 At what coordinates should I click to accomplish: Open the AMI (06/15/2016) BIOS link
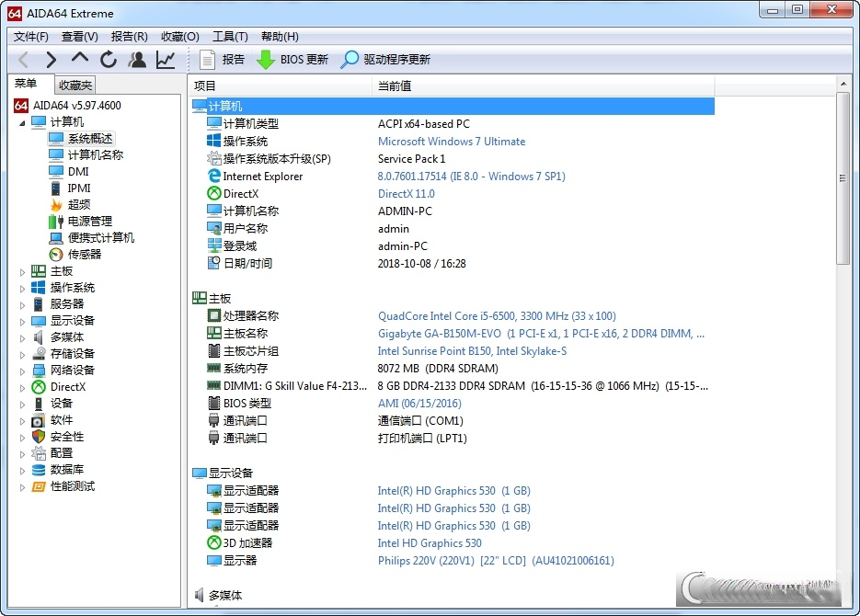(x=419, y=404)
